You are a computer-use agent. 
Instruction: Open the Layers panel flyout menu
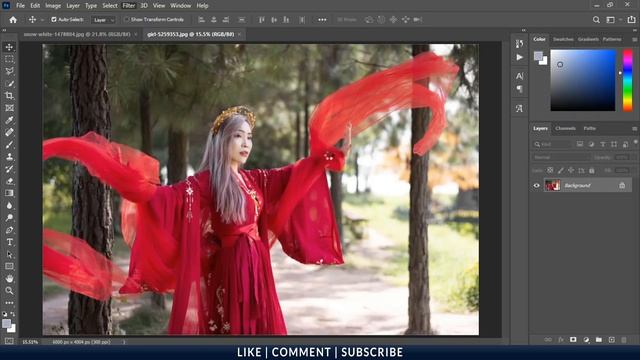point(634,129)
